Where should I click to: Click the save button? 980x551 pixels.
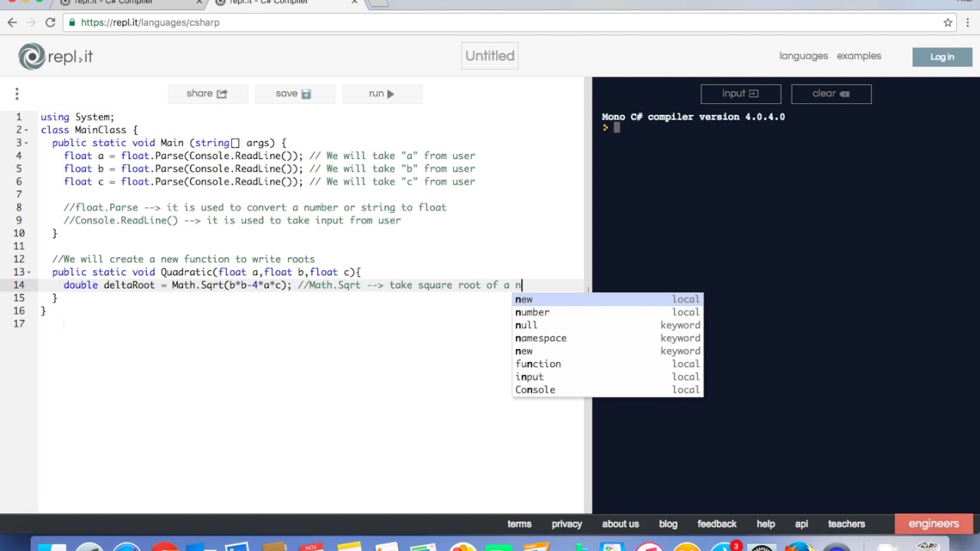pyautogui.click(x=293, y=93)
